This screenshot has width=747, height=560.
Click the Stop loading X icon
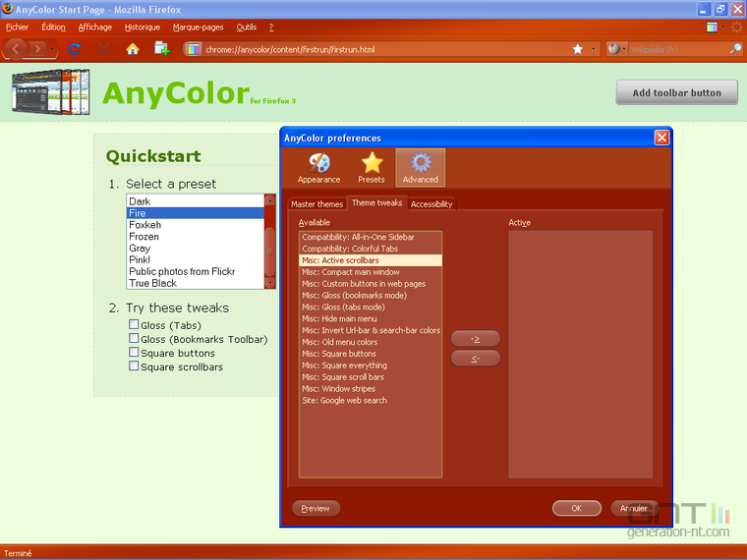103,48
